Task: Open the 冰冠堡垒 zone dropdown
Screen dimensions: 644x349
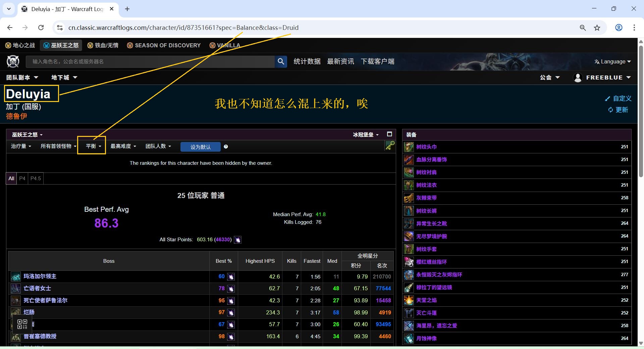Action: coord(366,135)
